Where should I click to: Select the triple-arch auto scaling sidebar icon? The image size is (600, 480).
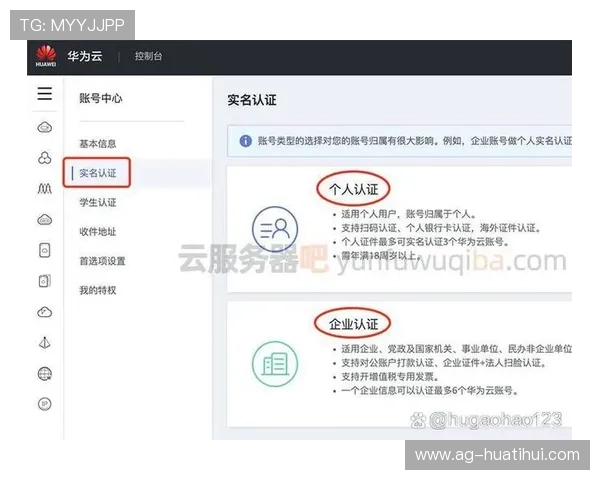click(x=45, y=188)
